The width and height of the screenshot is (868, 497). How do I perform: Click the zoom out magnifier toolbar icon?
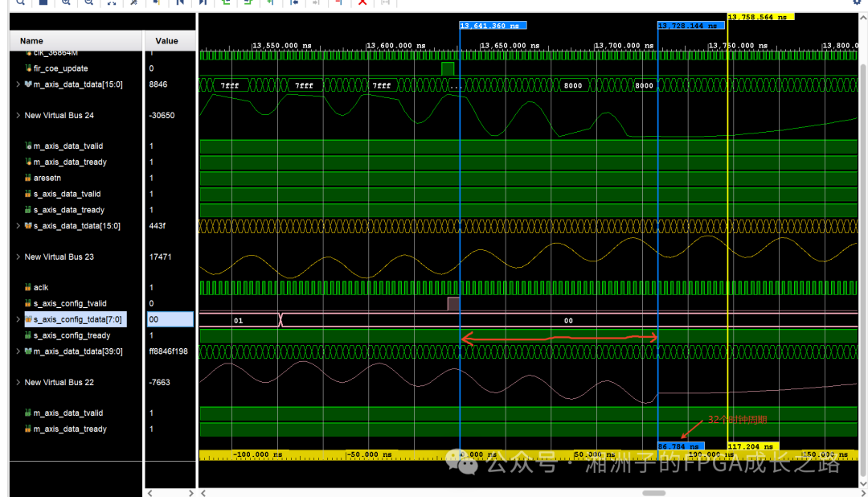[88, 2]
